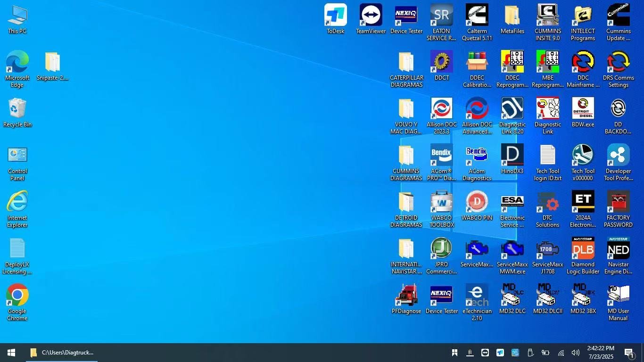Switch to File Explorer taskbar window
Image resolution: width=644 pixels, height=362 pixels.
pos(62,353)
